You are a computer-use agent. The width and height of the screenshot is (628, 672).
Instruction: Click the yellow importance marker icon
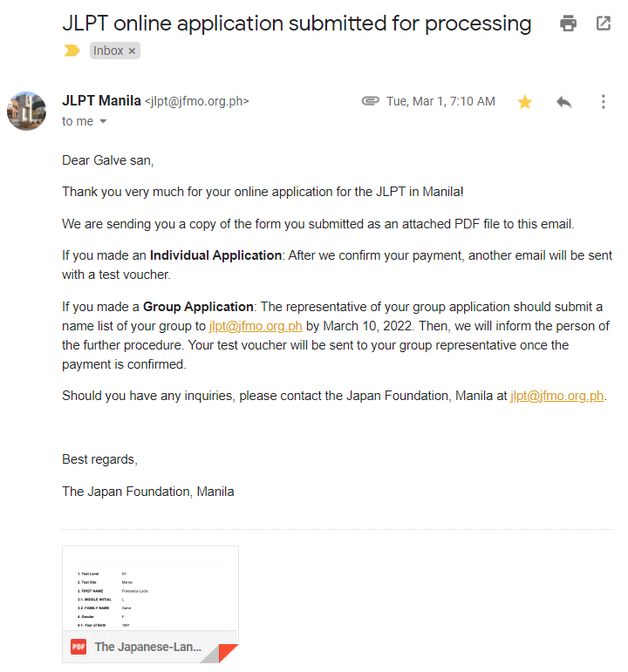tap(72, 51)
